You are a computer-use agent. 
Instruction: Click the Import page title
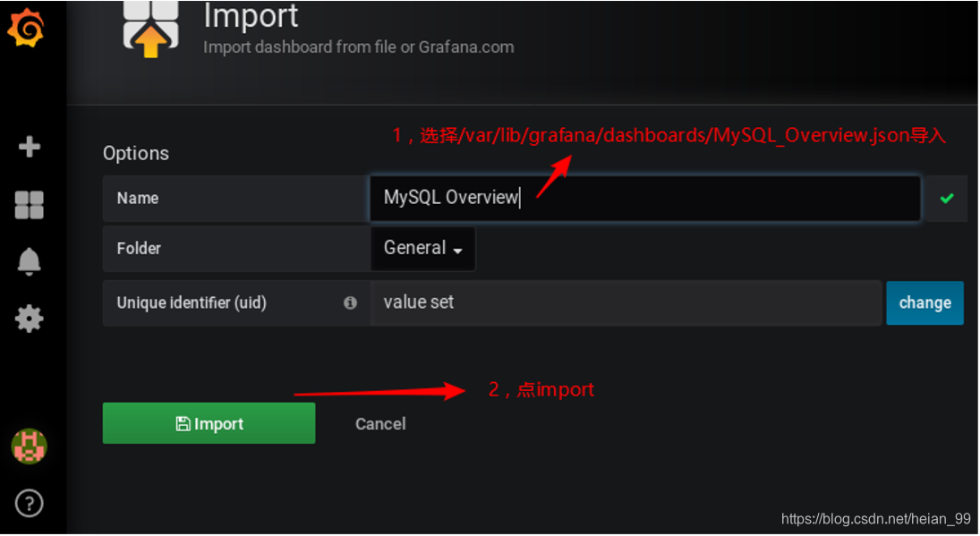pyautogui.click(x=251, y=16)
